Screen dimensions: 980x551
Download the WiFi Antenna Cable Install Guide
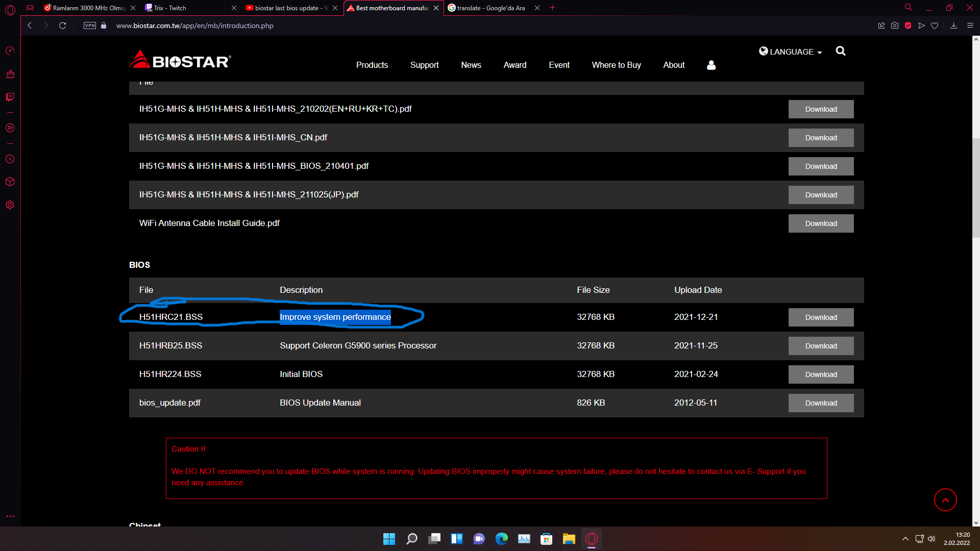click(x=821, y=223)
